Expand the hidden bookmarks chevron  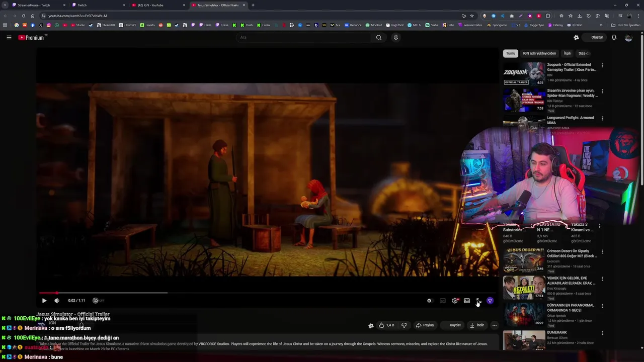pyautogui.click(x=601, y=25)
